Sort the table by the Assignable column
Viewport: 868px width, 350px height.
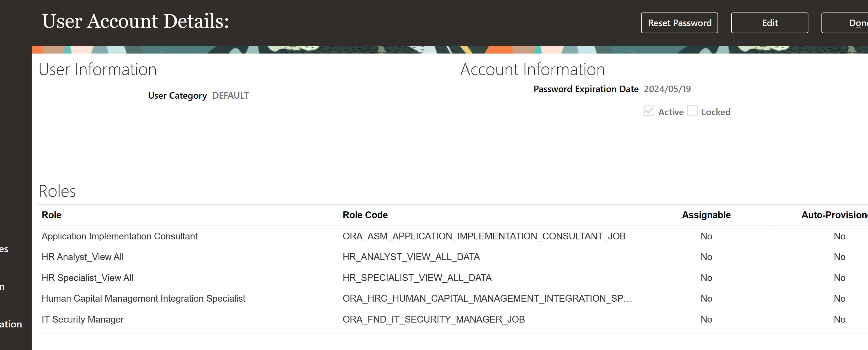coord(706,215)
